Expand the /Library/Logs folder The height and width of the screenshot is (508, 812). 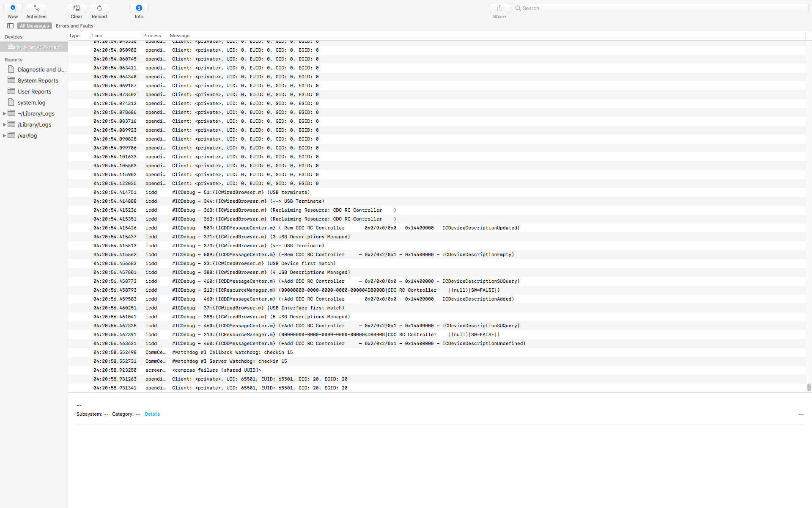coord(5,124)
